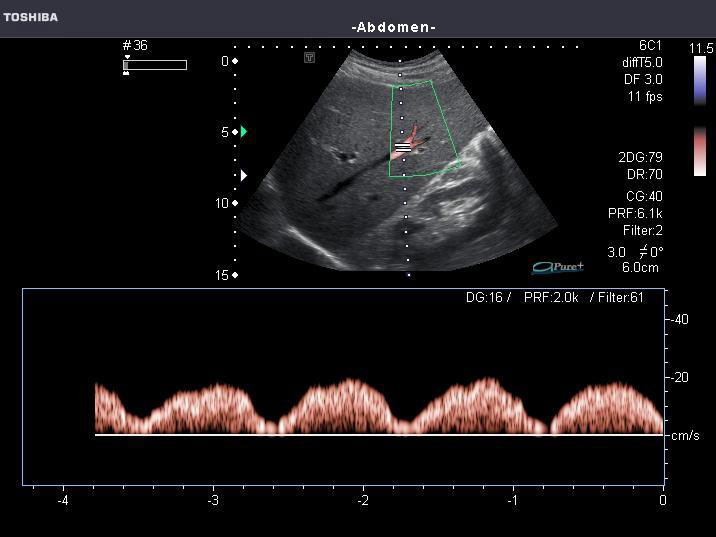Screen dimensions: 716x537
Task: Click the white triangle marker near depth 8
Action: coord(243,175)
